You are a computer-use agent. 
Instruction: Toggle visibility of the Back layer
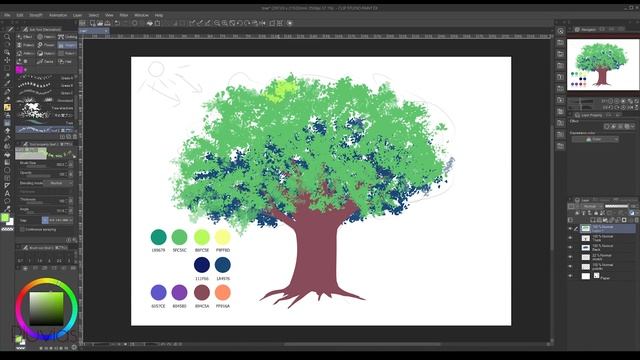tap(570, 247)
